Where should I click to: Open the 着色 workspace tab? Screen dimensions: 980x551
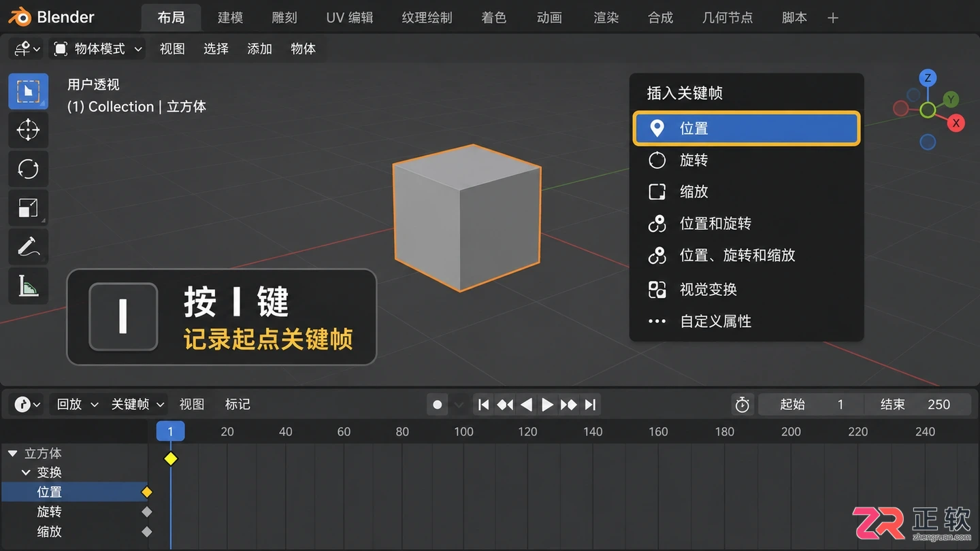(x=493, y=18)
